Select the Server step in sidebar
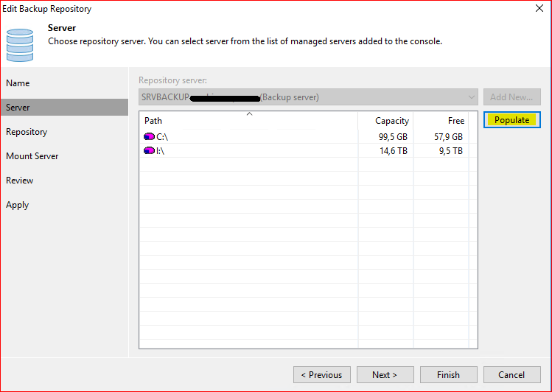Screen dimensions: 552x392 (x=18, y=108)
